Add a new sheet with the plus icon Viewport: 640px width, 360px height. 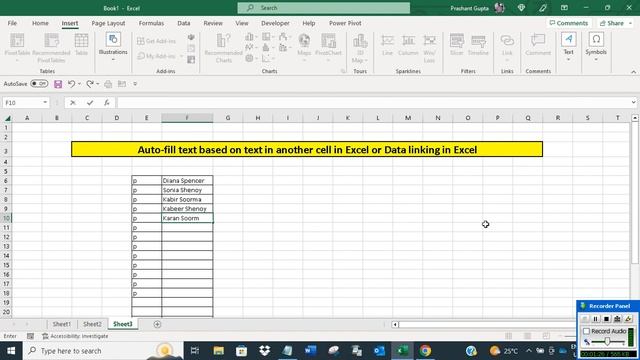pyautogui.click(x=157, y=324)
